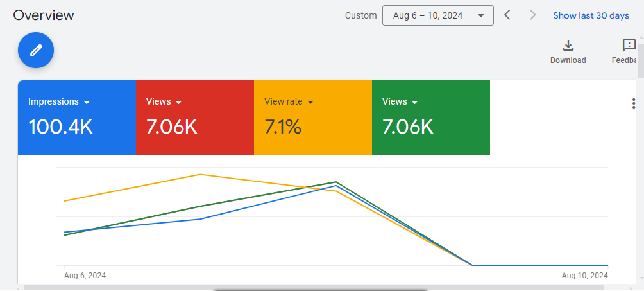Expand the View rate metric dropdown
The width and height of the screenshot is (644, 291).
pos(310,102)
